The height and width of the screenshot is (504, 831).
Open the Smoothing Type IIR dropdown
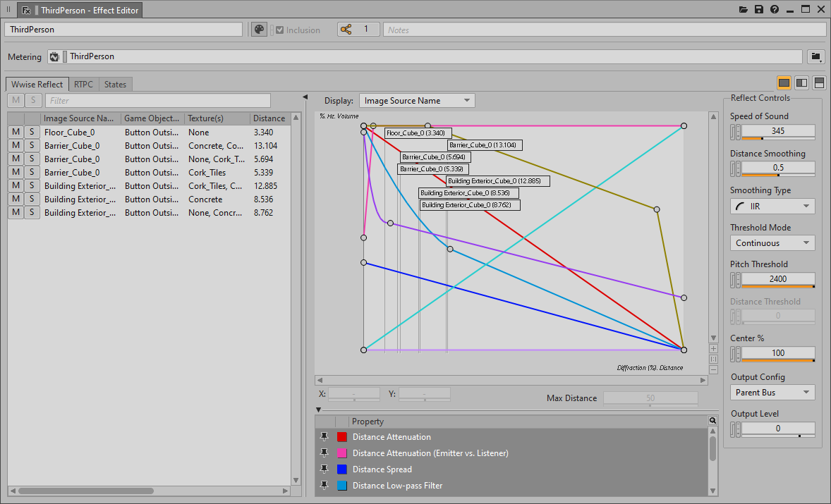click(772, 206)
